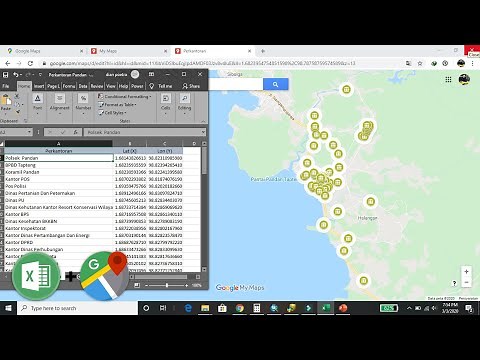This screenshot has width=480, height=360.
Task: Open the File tab in Excel
Action: (6, 86)
